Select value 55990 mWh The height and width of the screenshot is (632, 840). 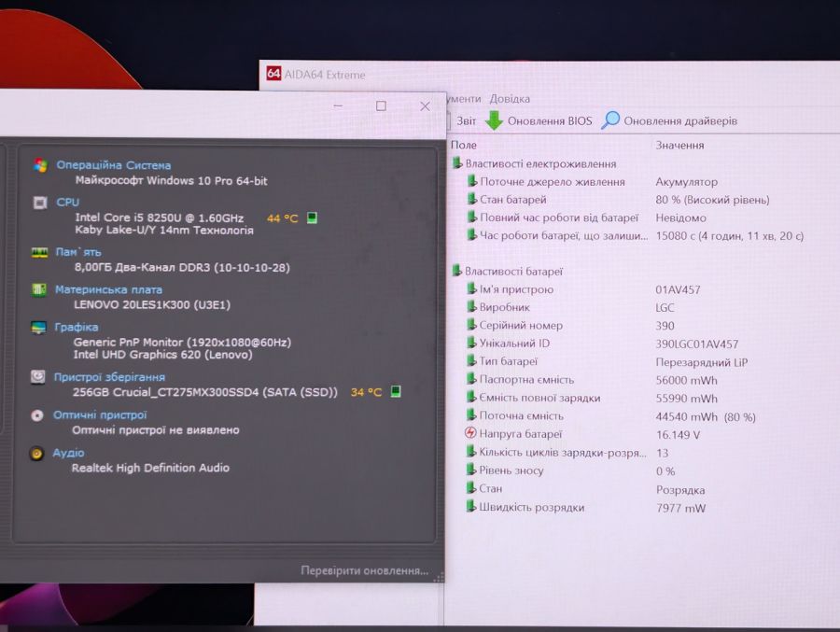686,399
